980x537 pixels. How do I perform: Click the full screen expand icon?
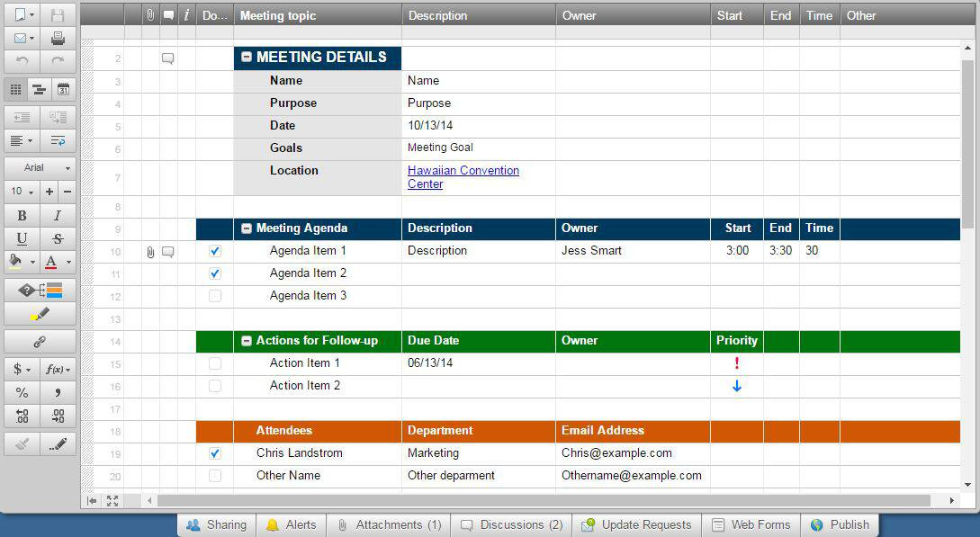pyautogui.click(x=112, y=500)
